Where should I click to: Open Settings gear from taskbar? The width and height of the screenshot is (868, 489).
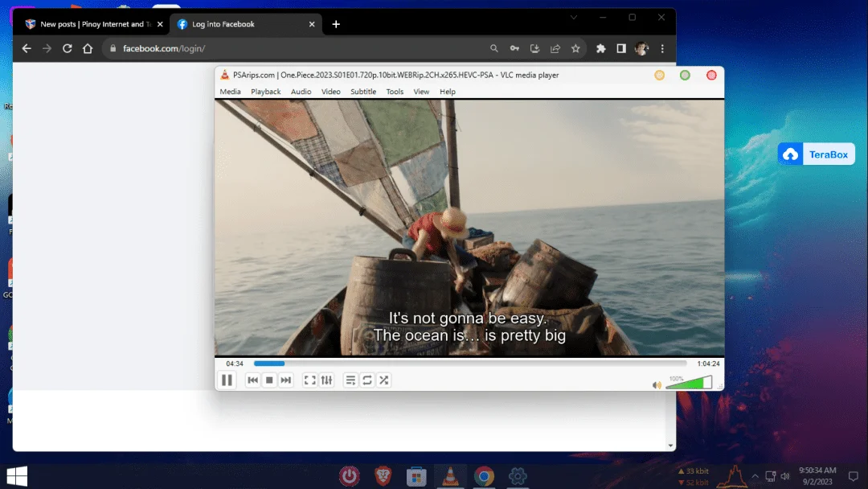click(x=518, y=476)
